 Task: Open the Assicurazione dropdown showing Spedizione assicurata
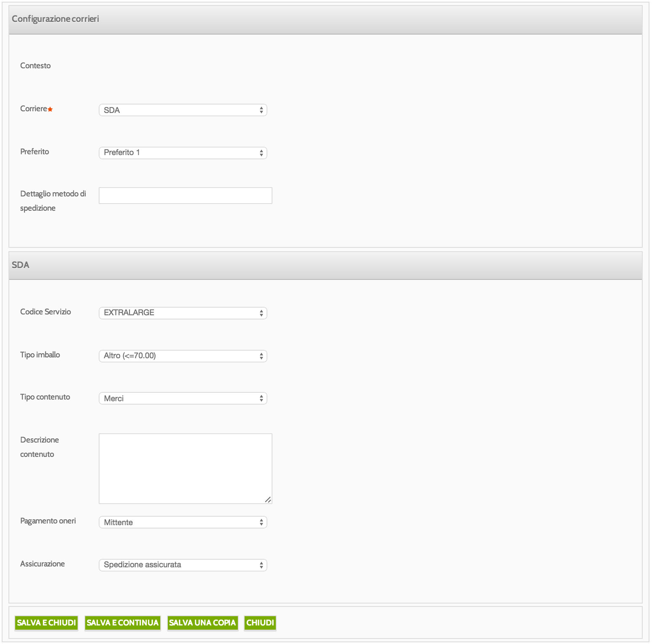(183, 565)
